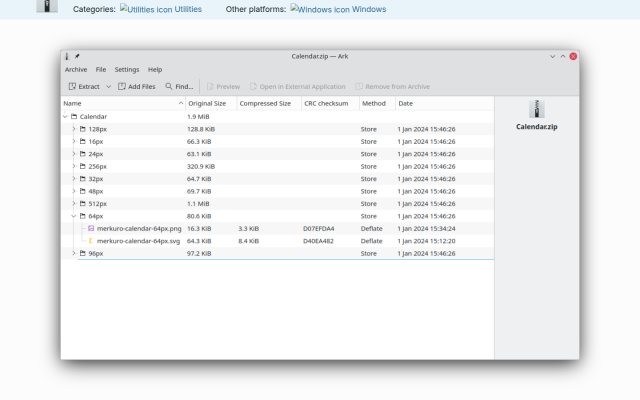Open the File menu
This screenshot has width=640, height=400.
coord(101,69)
